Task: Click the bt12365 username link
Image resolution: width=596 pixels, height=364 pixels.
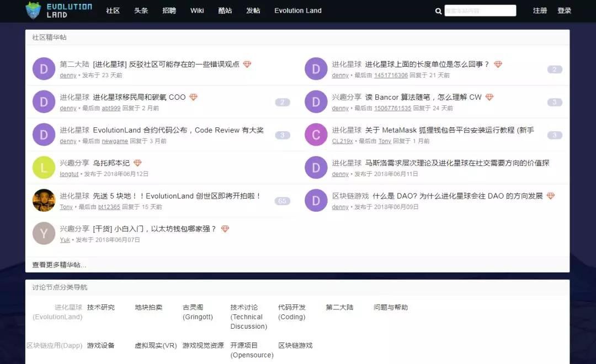Action: [x=109, y=207]
